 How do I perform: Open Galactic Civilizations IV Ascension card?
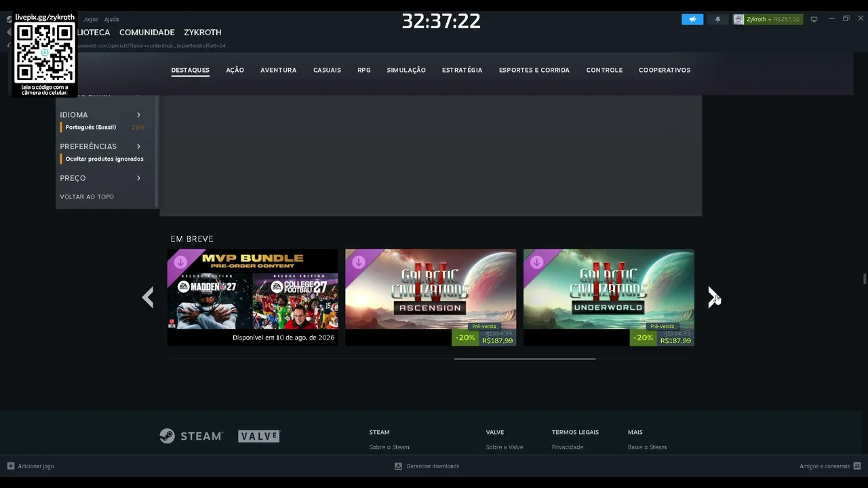click(x=431, y=297)
